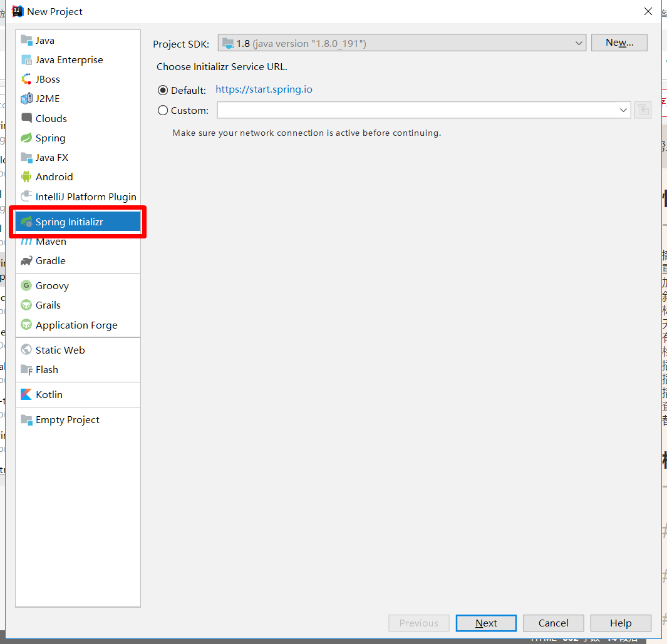Select Grails label in project list
This screenshot has height=644, width=667.
pos(48,305)
